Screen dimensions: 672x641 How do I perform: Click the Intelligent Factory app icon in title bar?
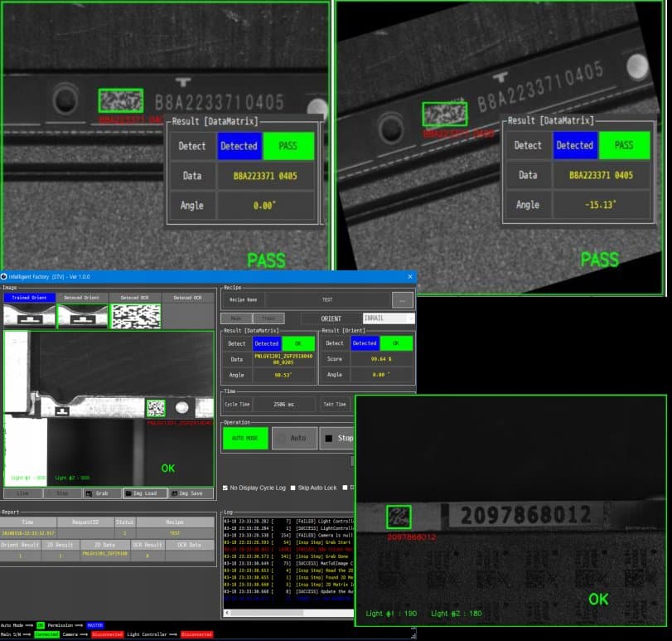pyautogui.click(x=4, y=277)
